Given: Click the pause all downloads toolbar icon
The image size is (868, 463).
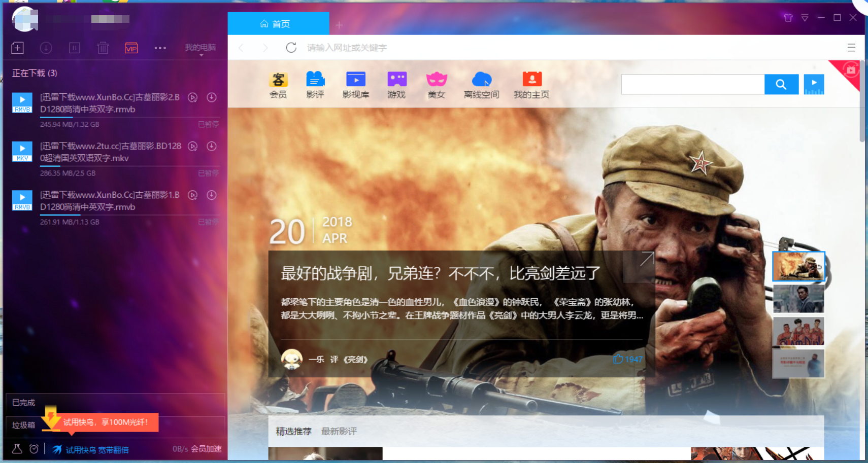Looking at the screenshot, I should tap(74, 48).
